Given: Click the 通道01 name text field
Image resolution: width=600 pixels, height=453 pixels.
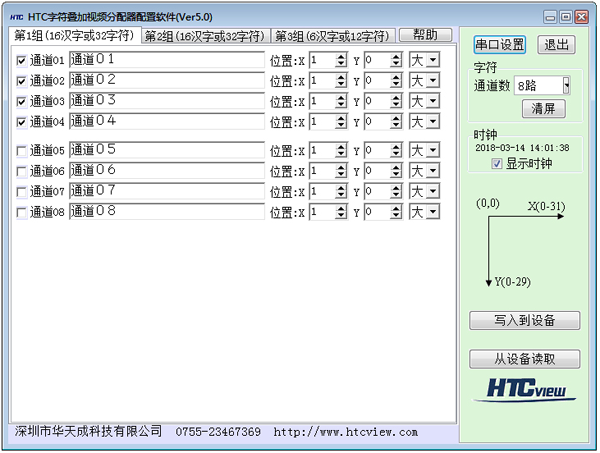Looking at the screenshot, I should point(167,60).
